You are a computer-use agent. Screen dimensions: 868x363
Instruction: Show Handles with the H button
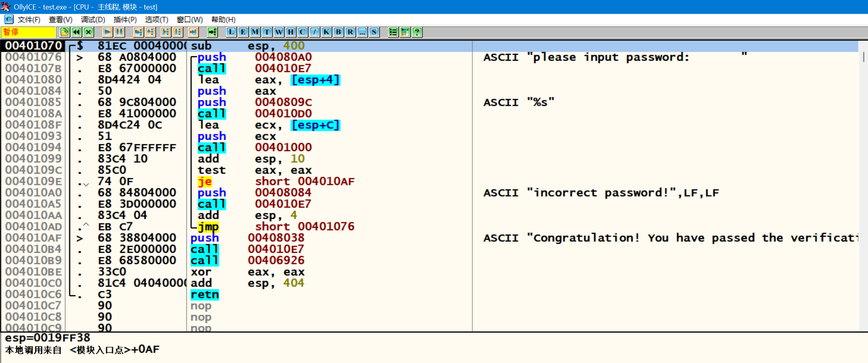pyautogui.click(x=291, y=32)
